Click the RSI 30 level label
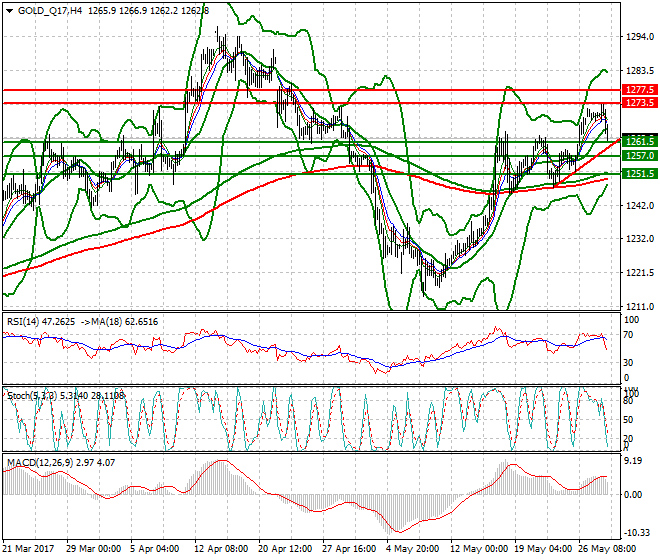Viewport: 660px width, 560px height. (x=628, y=363)
